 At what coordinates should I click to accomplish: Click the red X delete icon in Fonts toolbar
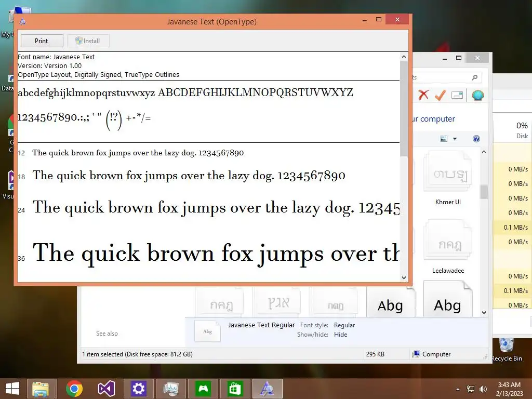(423, 95)
